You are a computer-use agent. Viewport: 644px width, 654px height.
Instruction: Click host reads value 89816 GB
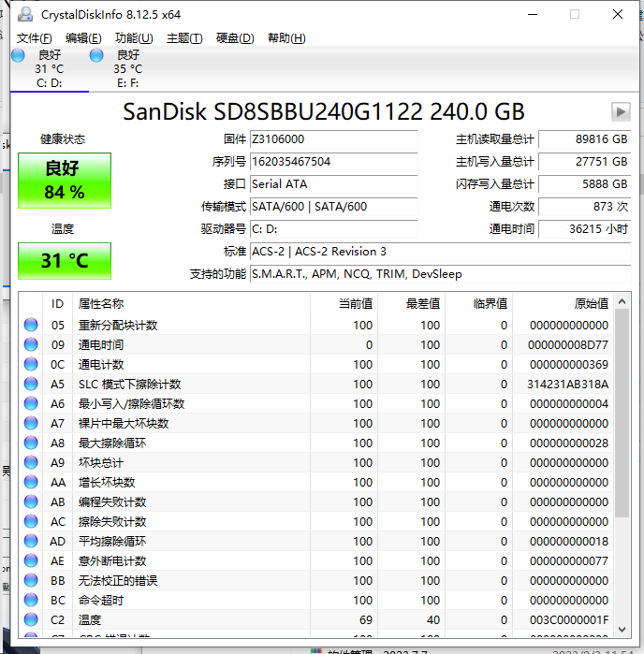[x=585, y=139]
